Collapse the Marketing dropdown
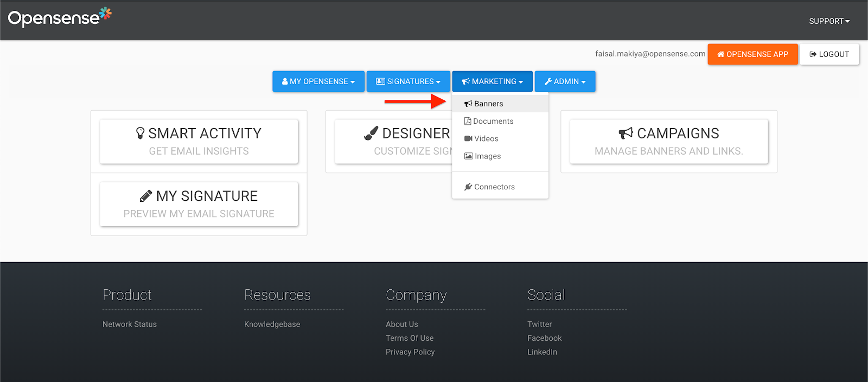Viewport: 868px width, 382px height. pos(493,81)
